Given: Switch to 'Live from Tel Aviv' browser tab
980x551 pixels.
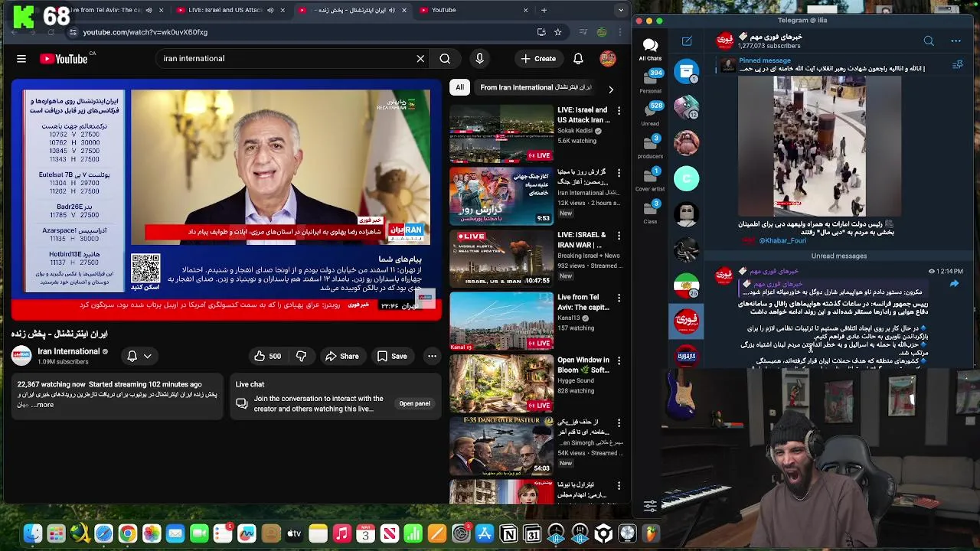Looking at the screenshot, I should [106, 10].
